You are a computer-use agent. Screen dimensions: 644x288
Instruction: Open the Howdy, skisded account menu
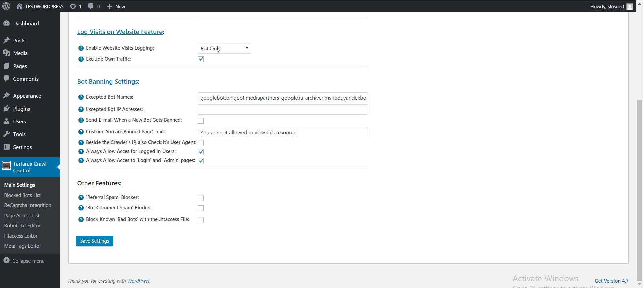click(611, 6)
